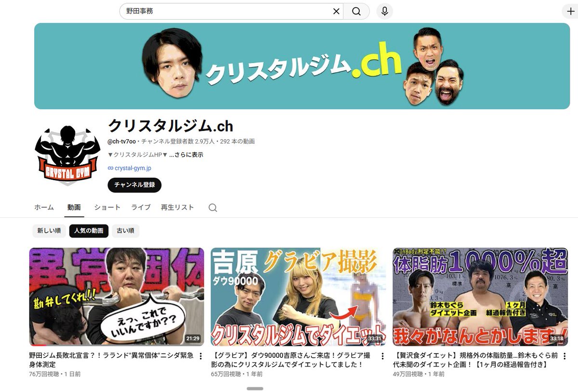Click the 49万回視聴・1年前 view count
578x392 pixels.
(x=418, y=374)
